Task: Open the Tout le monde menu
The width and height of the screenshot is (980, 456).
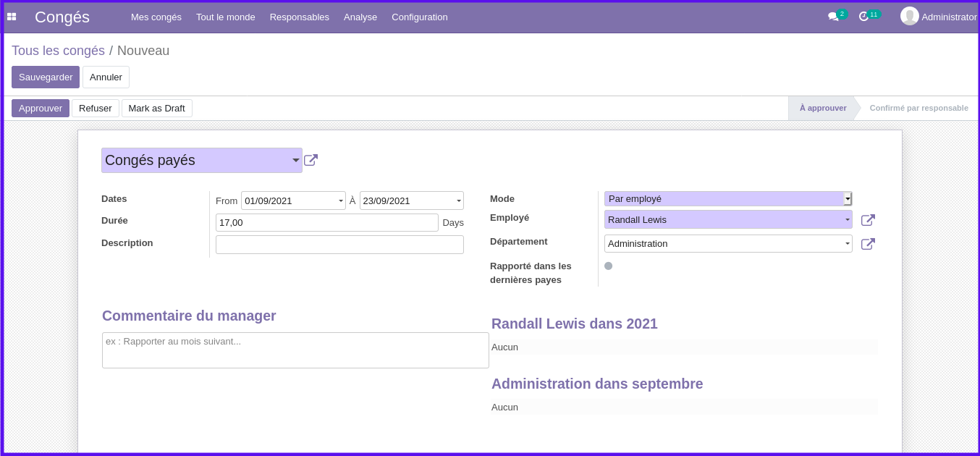Action: [226, 17]
